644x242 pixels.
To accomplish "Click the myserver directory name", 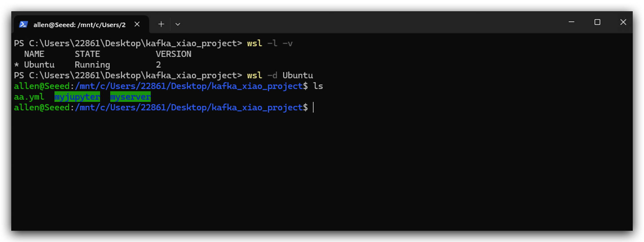I will coord(130,97).
